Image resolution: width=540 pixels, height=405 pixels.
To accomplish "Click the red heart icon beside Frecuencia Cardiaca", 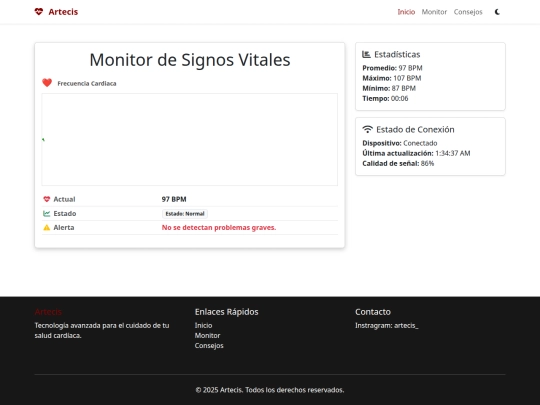I will pyautogui.click(x=47, y=83).
